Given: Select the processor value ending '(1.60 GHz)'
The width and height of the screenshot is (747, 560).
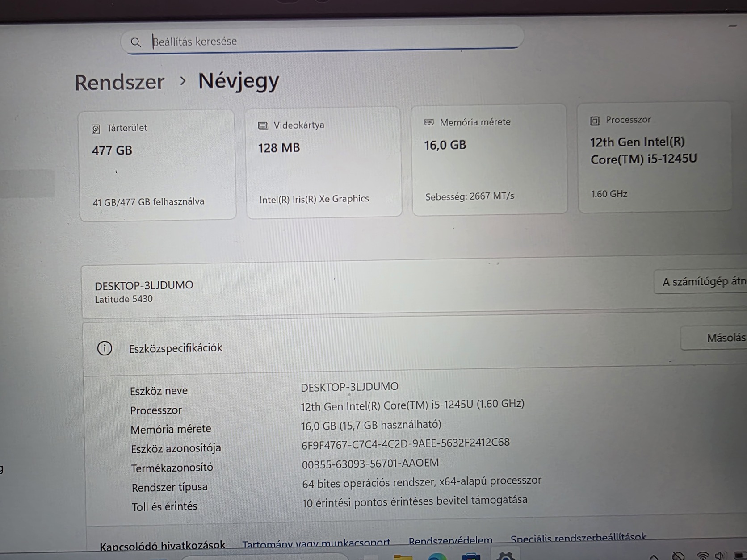Looking at the screenshot, I should click(412, 405).
